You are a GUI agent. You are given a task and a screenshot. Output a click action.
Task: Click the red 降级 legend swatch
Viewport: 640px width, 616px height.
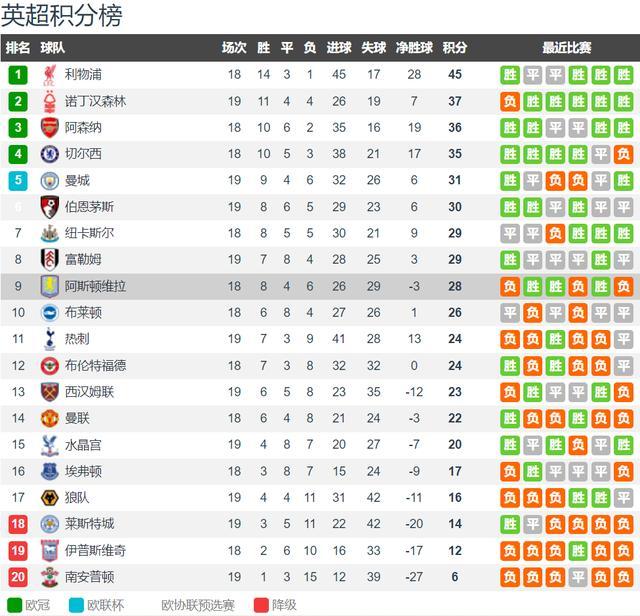point(261,605)
